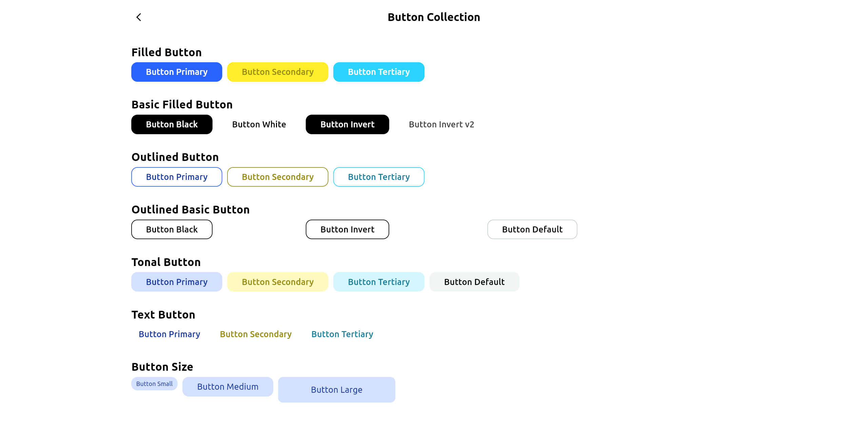Tap the Button Medium
This screenshot has height=428, width=868.
(x=228, y=387)
